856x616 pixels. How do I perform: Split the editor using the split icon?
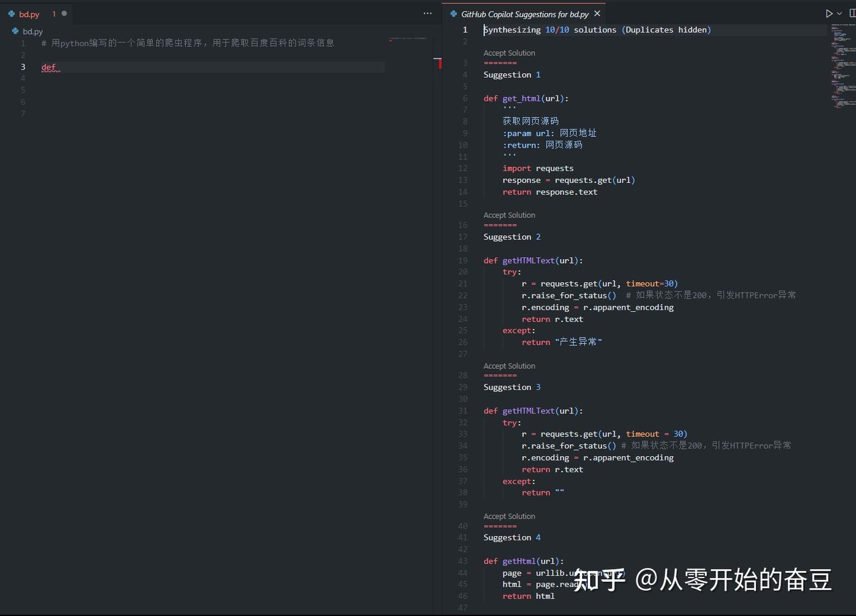(854, 13)
